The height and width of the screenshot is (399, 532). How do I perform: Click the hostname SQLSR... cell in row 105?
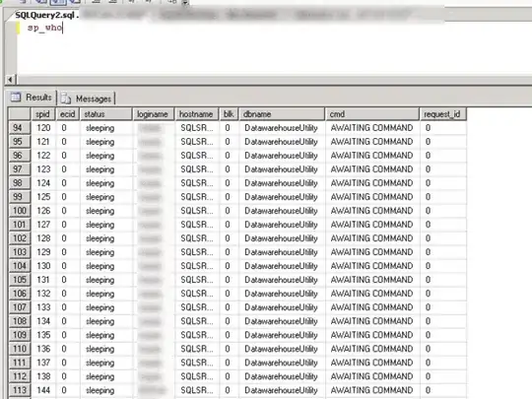pos(197,280)
